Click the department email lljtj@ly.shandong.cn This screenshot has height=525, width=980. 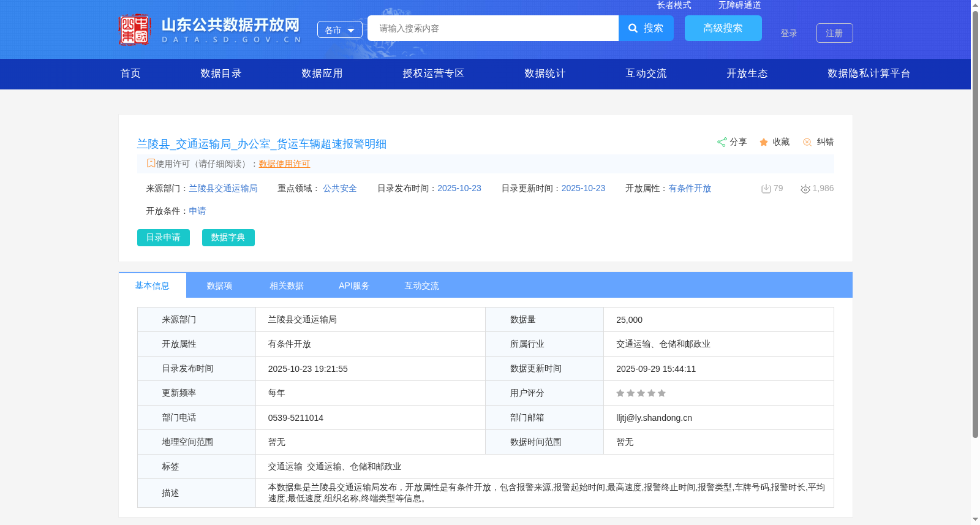click(x=654, y=418)
